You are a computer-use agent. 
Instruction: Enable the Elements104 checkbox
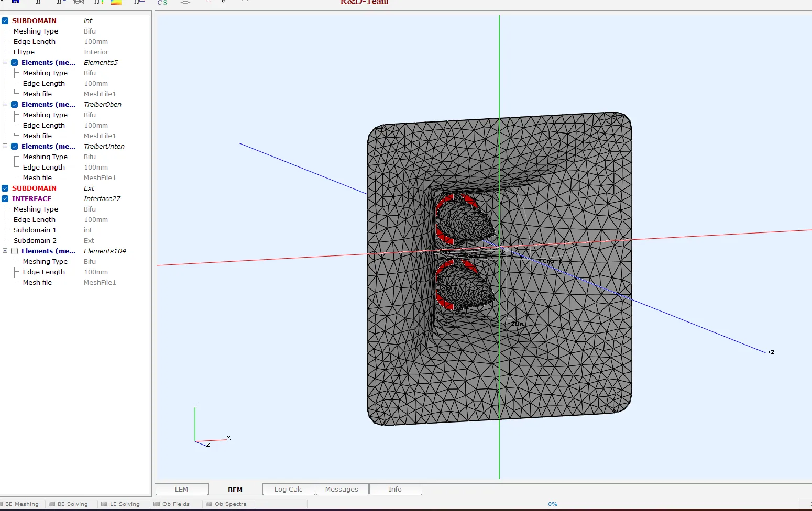[15, 251]
